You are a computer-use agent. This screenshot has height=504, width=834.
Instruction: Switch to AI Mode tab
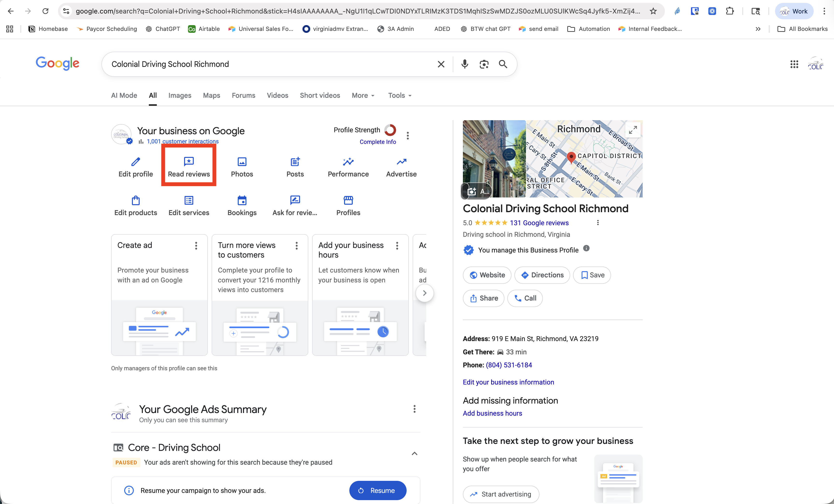pyautogui.click(x=124, y=95)
